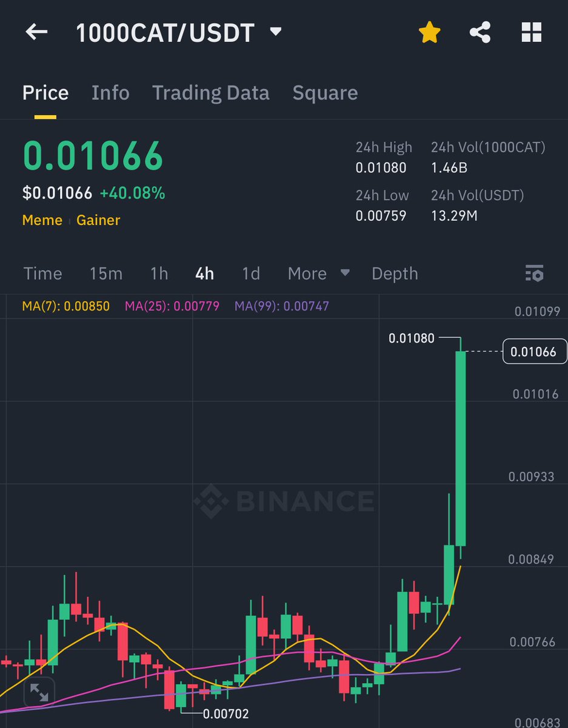Image resolution: width=568 pixels, height=728 pixels.
Task: Tap the +40.08% change percentage
Action: tap(133, 194)
